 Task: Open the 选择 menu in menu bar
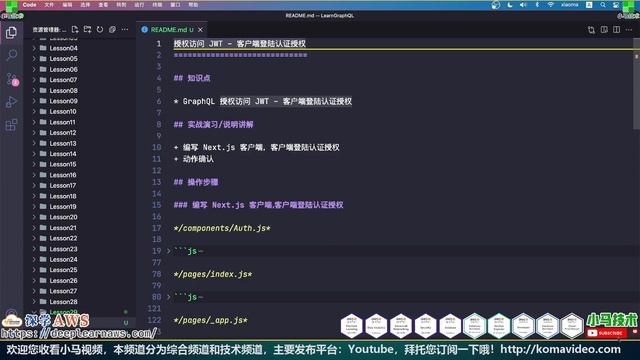(x=85, y=5)
